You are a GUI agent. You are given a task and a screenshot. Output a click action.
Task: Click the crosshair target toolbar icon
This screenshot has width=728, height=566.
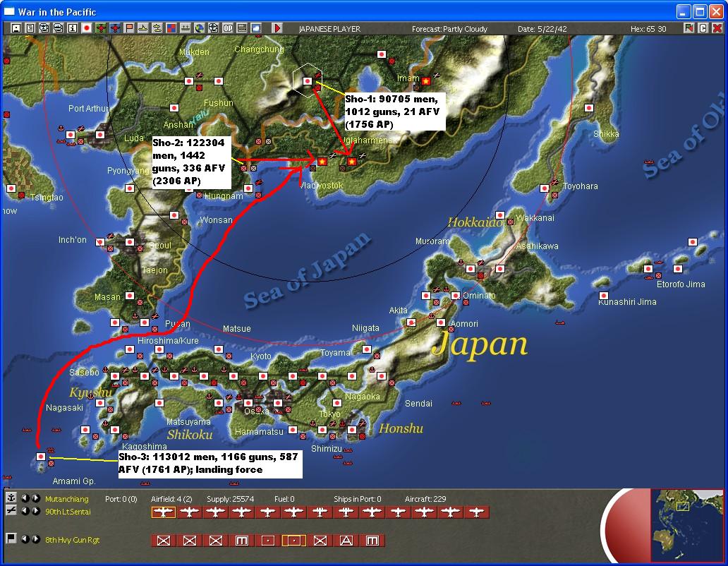pyautogui.click(x=214, y=28)
